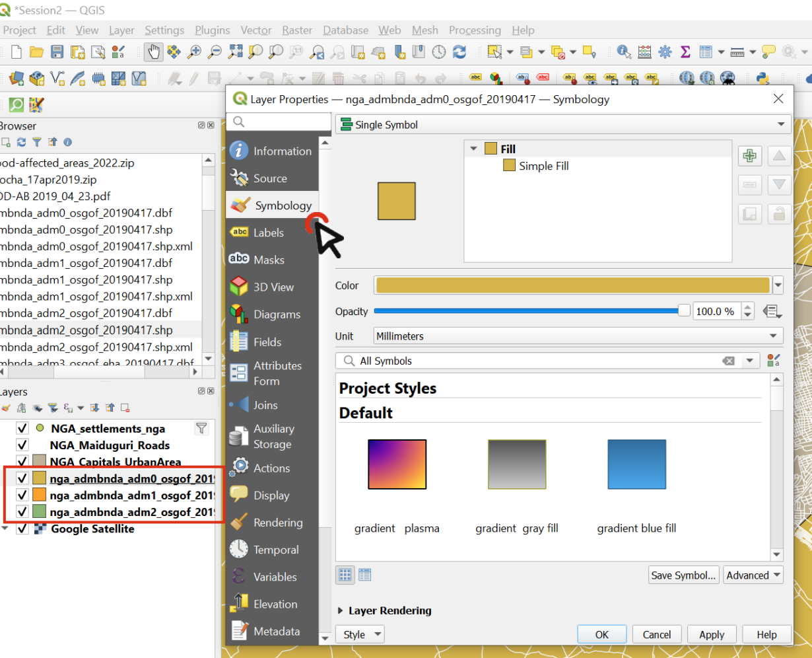Open the Python Console icon

[764, 79]
